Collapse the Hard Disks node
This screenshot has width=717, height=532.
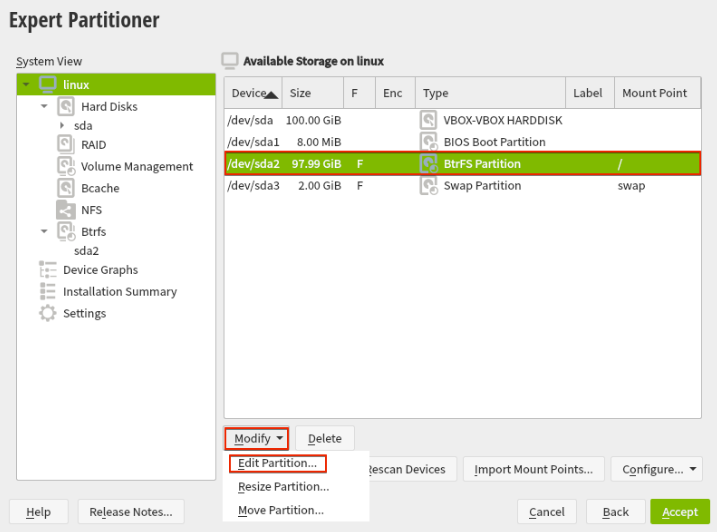(x=44, y=106)
